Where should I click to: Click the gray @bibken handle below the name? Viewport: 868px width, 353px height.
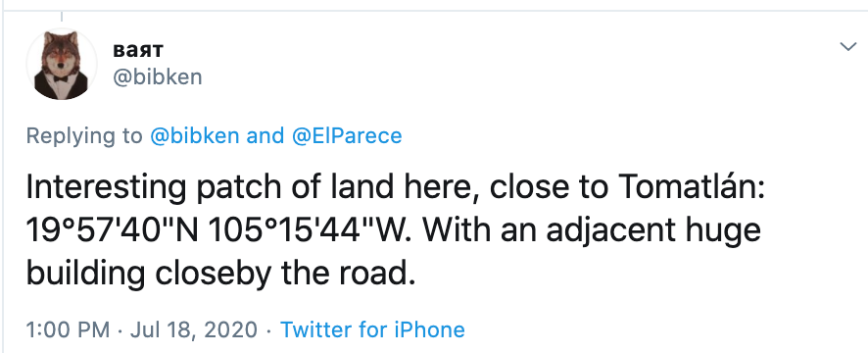point(158,77)
